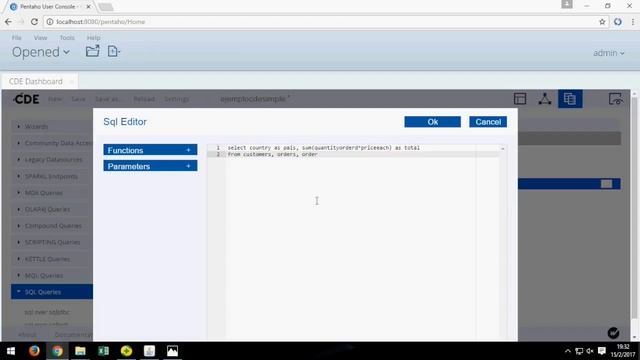Click the new file document icon
The width and height of the screenshot is (640, 360).
tap(113, 51)
